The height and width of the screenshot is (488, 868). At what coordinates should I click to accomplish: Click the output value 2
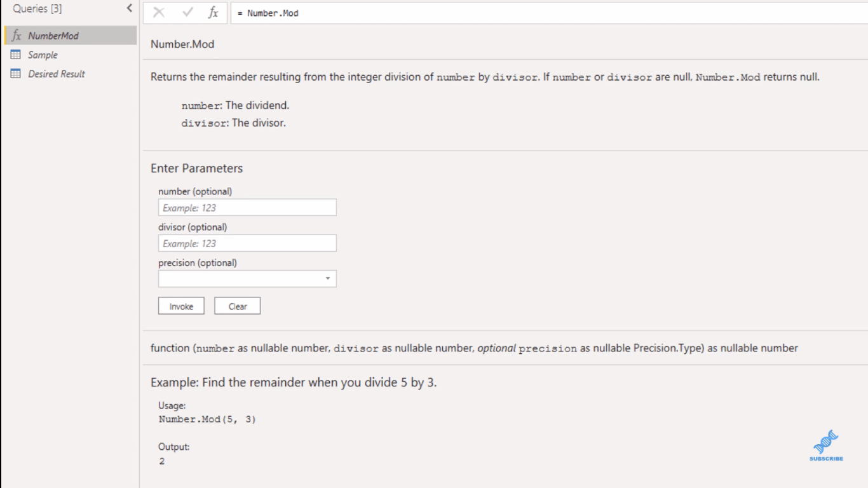point(162,461)
